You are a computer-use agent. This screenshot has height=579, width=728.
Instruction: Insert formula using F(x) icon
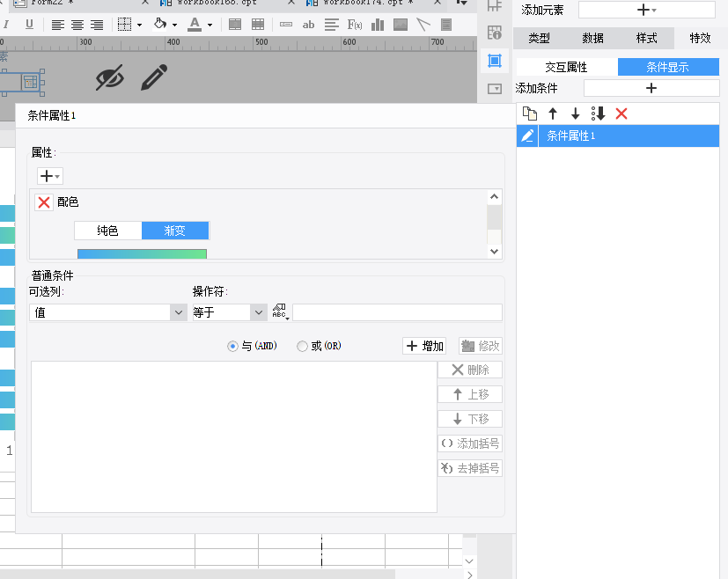point(355,25)
